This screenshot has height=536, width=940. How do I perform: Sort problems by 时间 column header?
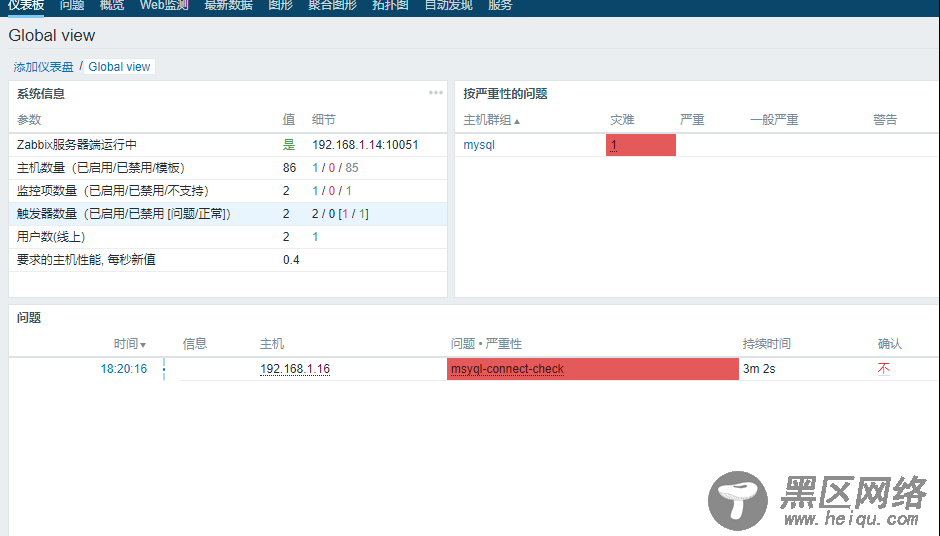130,344
